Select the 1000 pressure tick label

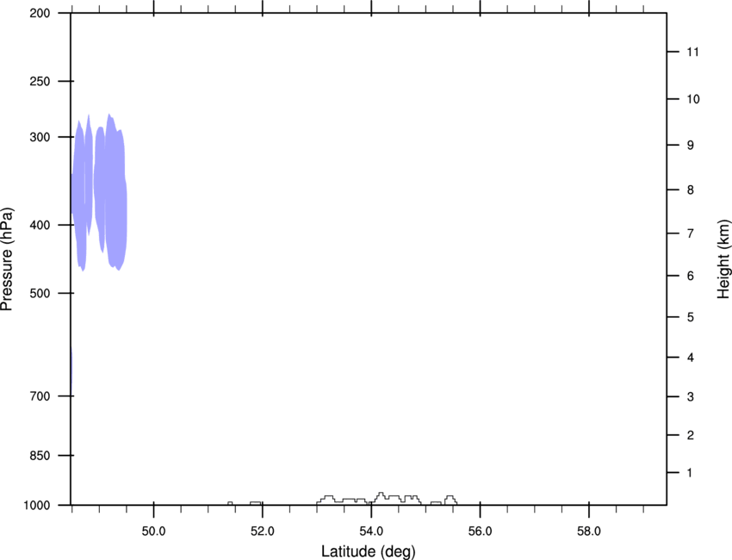[37, 506]
